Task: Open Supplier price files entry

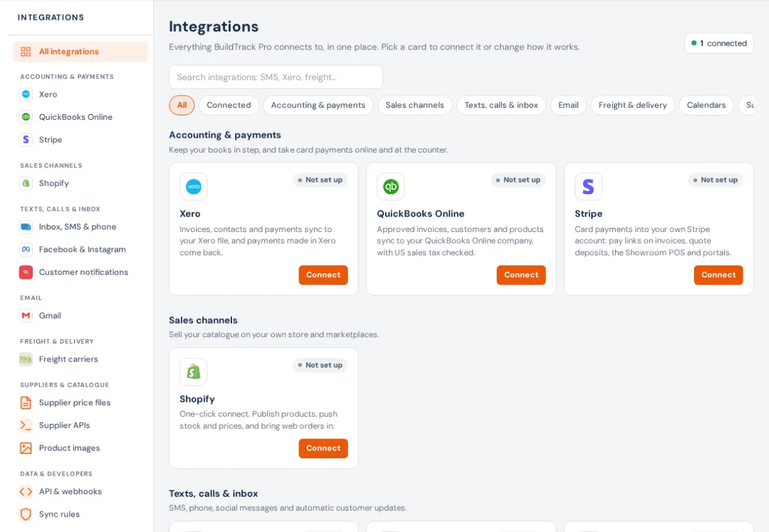Action: click(x=81, y=403)
